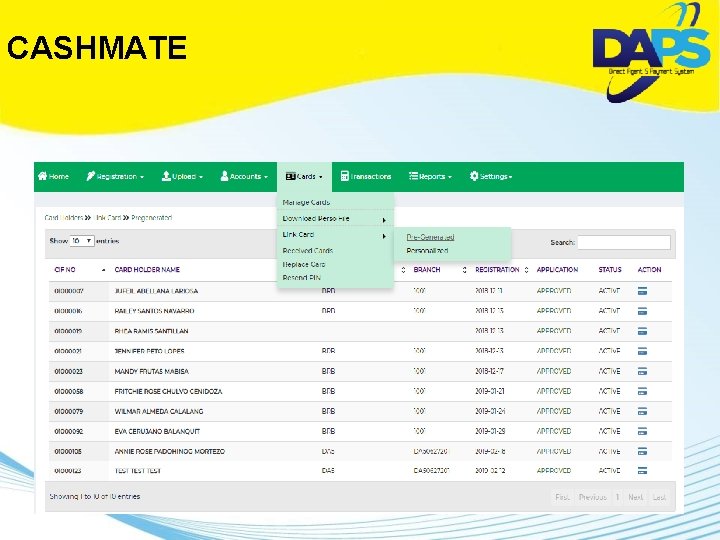Click registration date 2019-01-21
720x540 pixels.
(490, 392)
